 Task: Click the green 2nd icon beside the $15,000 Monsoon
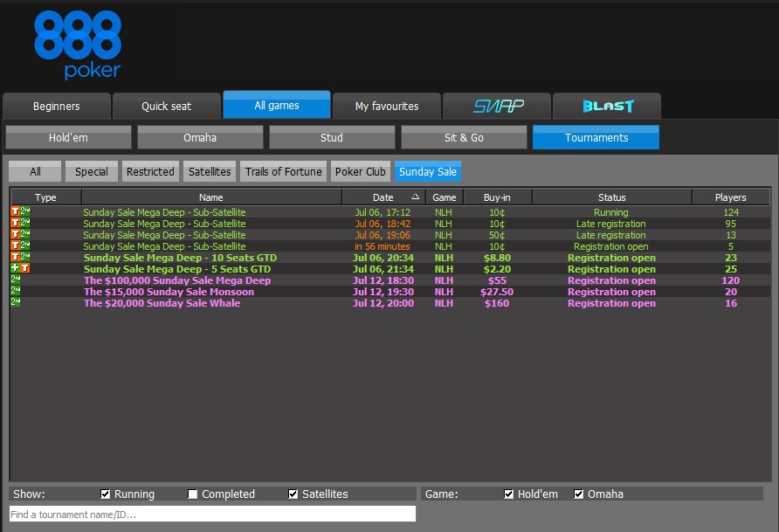click(x=16, y=292)
